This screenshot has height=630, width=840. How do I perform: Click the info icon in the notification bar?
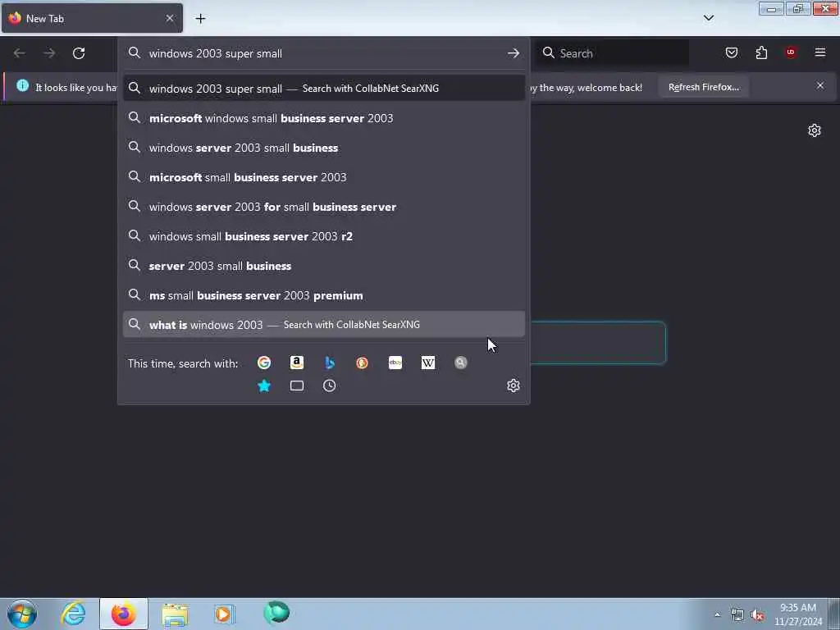pos(22,85)
